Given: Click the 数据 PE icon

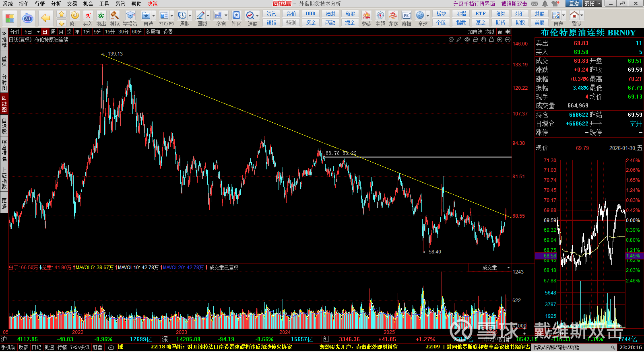Looking at the screenshot, I should click(x=407, y=19).
